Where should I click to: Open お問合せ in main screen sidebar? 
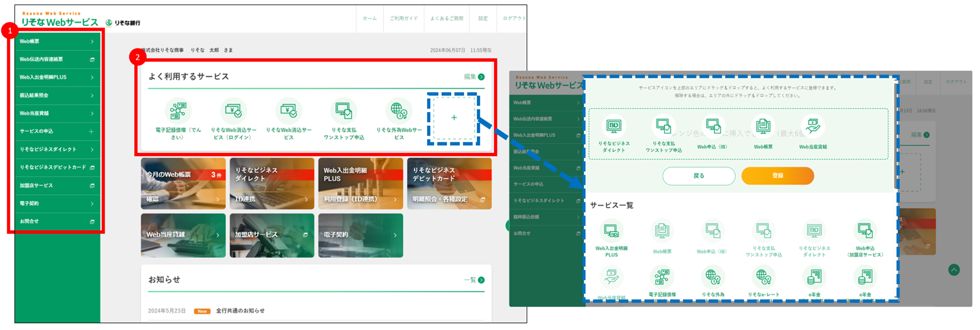(x=57, y=221)
